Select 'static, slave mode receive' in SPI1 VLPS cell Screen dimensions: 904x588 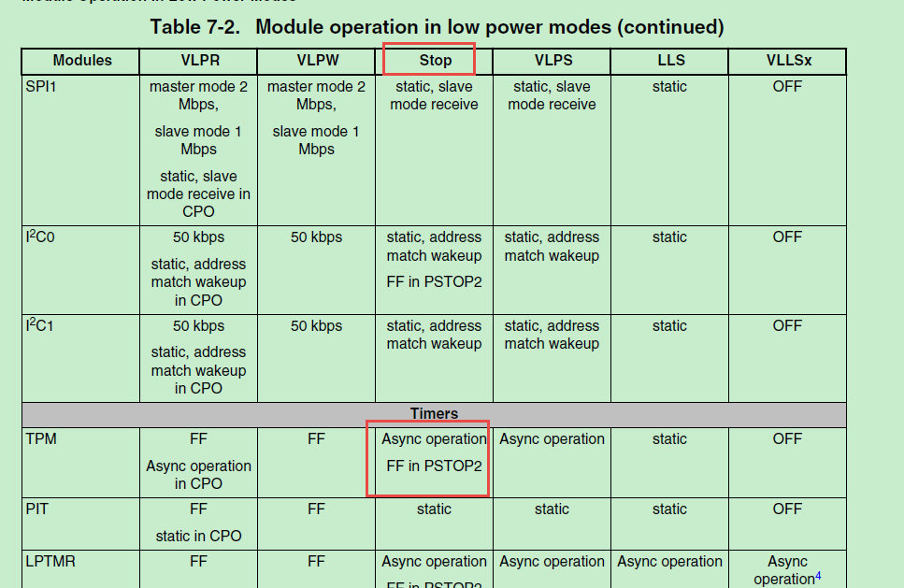coord(552,95)
